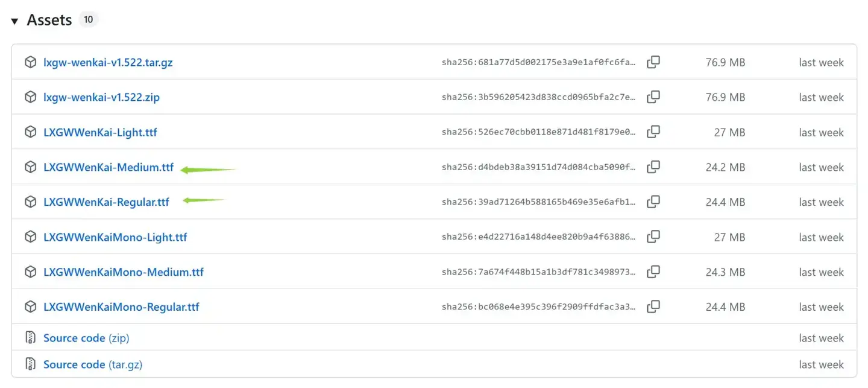Image resolution: width=868 pixels, height=388 pixels.
Task: Download Source code (tar.gz)
Action: 93,364
